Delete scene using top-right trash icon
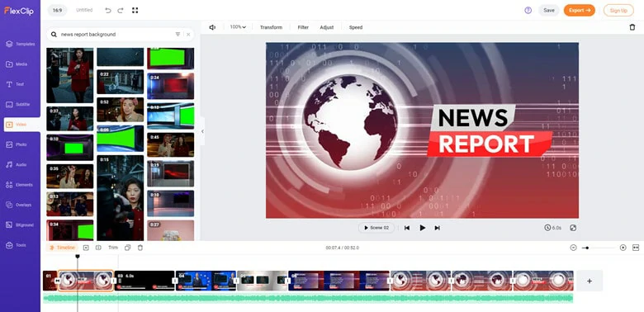The image size is (644, 312). pyautogui.click(x=632, y=27)
